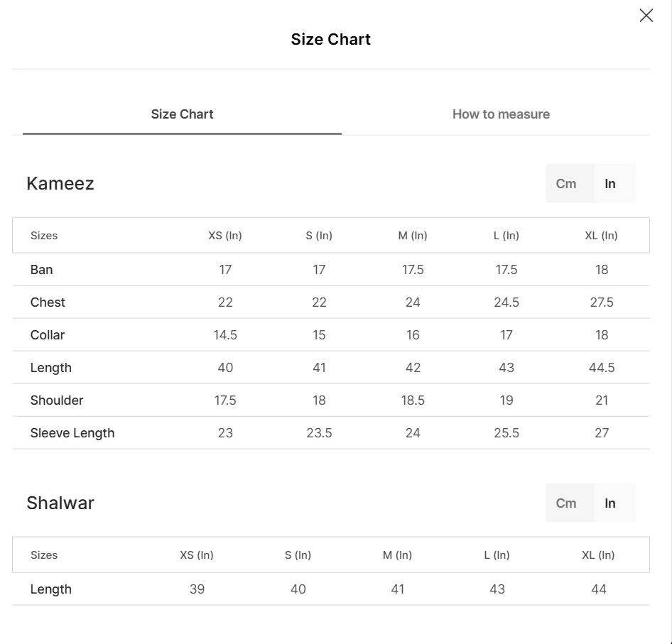Click the Size Chart dialog title
672x644 pixels.
pyautogui.click(x=330, y=40)
